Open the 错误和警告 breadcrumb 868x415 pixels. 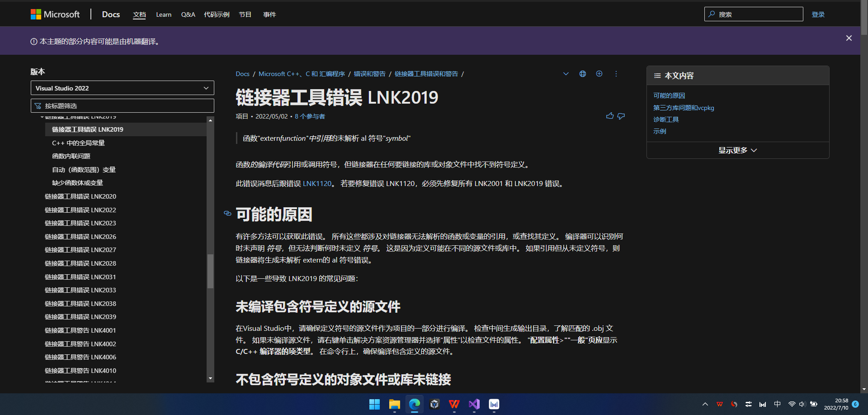click(x=369, y=74)
